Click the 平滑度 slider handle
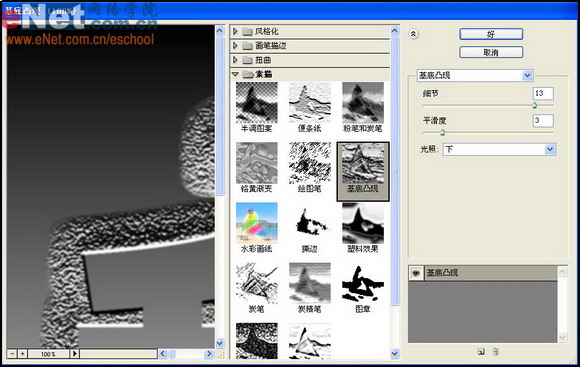 tap(442, 132)
